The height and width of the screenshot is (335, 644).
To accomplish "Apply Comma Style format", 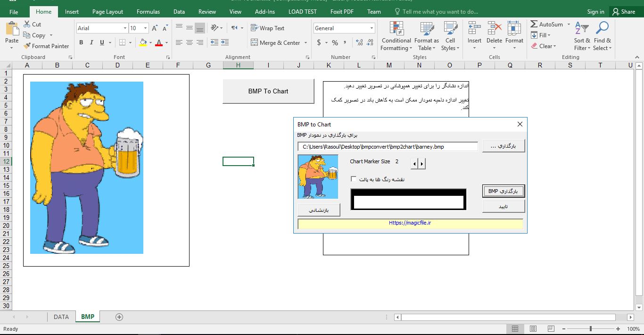I will pyautogui.click(x=346, y=42).
